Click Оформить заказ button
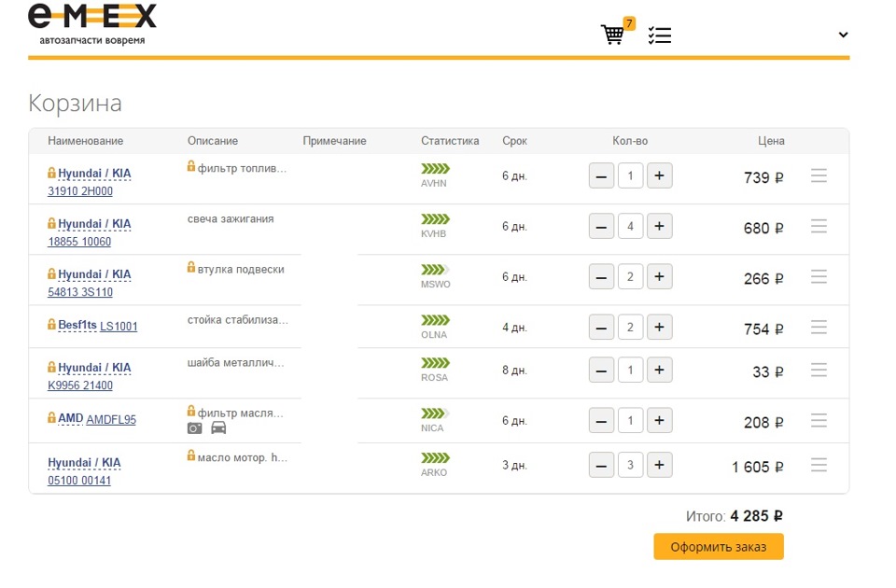 (718, 547)
